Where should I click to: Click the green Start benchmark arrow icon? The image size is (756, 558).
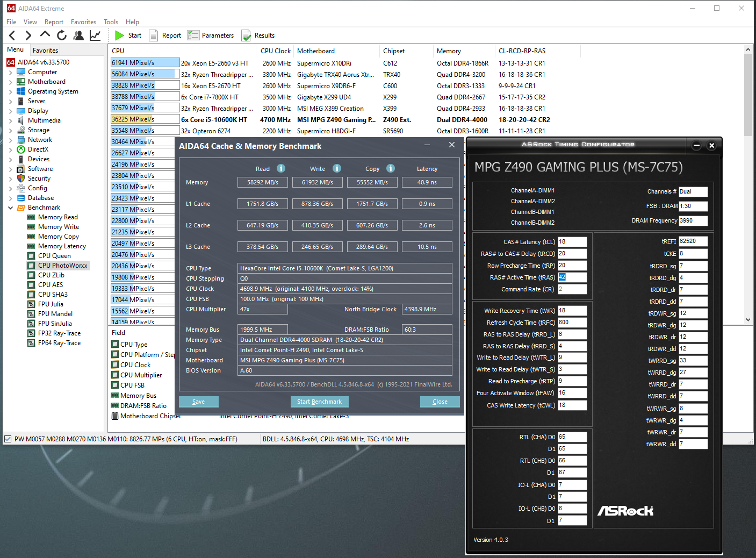click(x=119, y=35)
